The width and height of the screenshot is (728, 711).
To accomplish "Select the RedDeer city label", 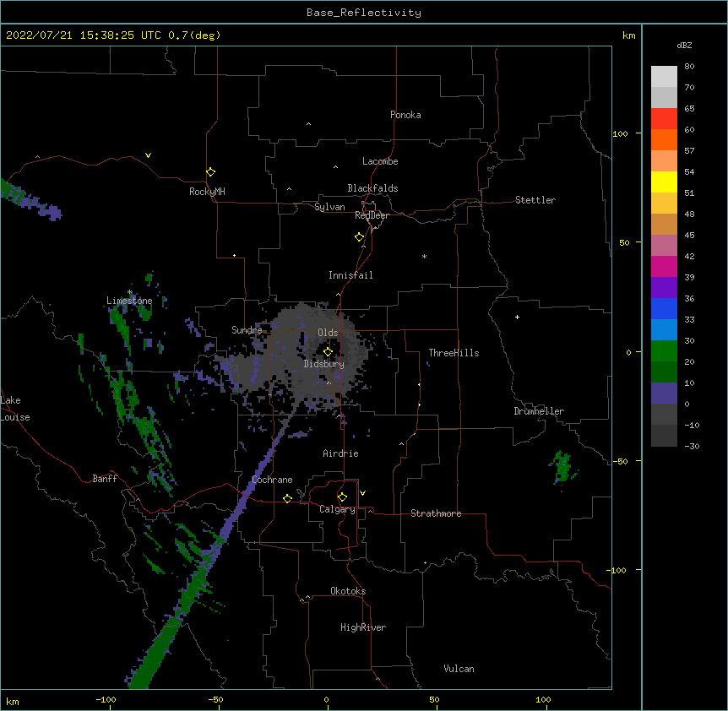I will (x=372, y=215).
